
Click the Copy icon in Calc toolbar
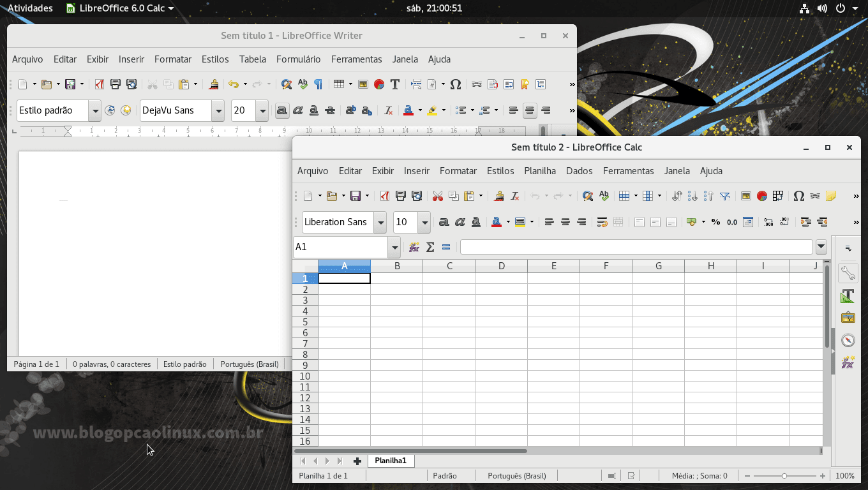click(x=453, y=196)
